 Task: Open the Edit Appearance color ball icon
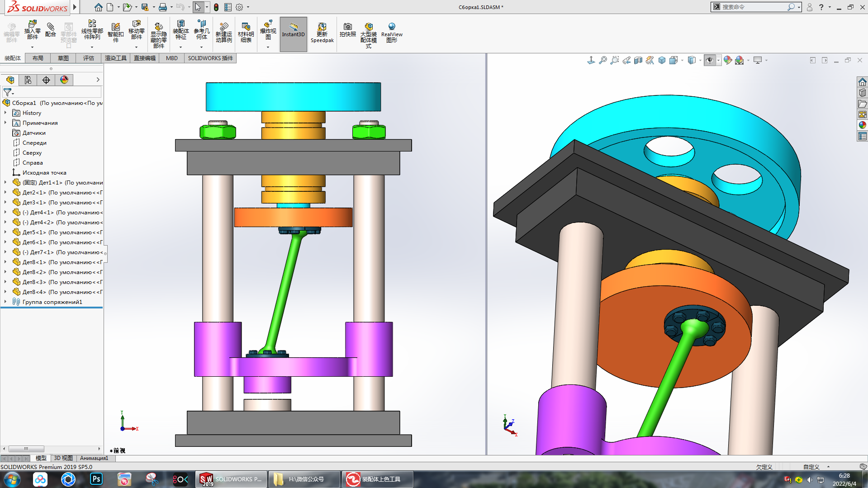point(727,60)
